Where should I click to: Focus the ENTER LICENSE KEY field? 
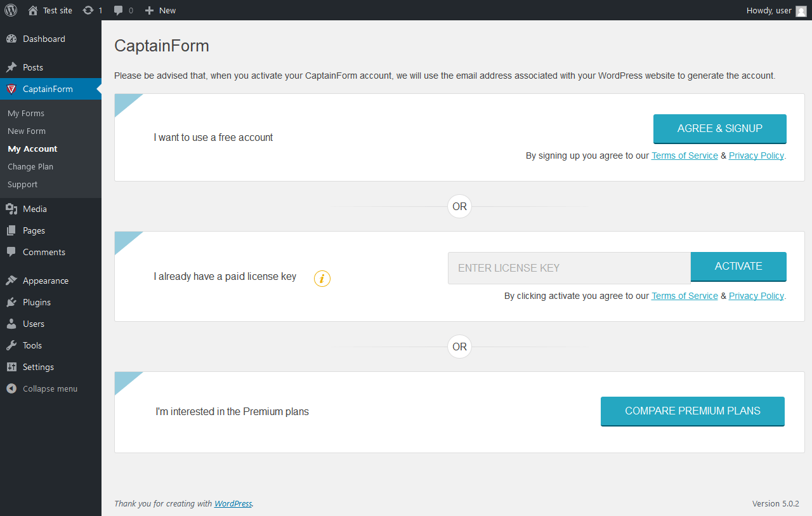tap(569, 268)
